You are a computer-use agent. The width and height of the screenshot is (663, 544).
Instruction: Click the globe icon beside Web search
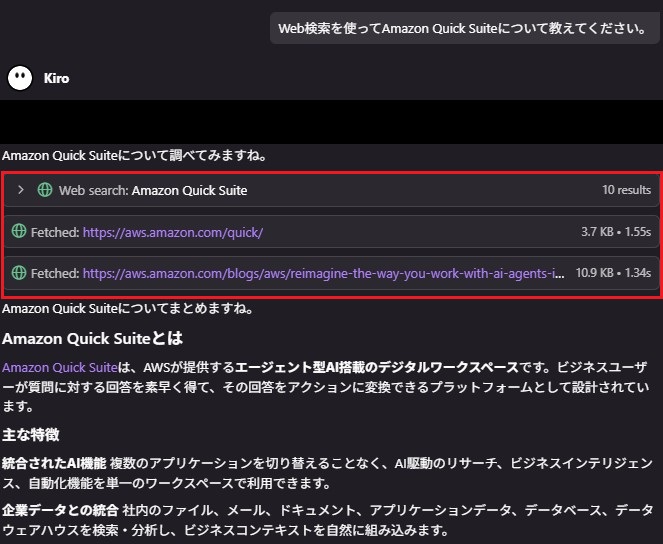[44, 190]
